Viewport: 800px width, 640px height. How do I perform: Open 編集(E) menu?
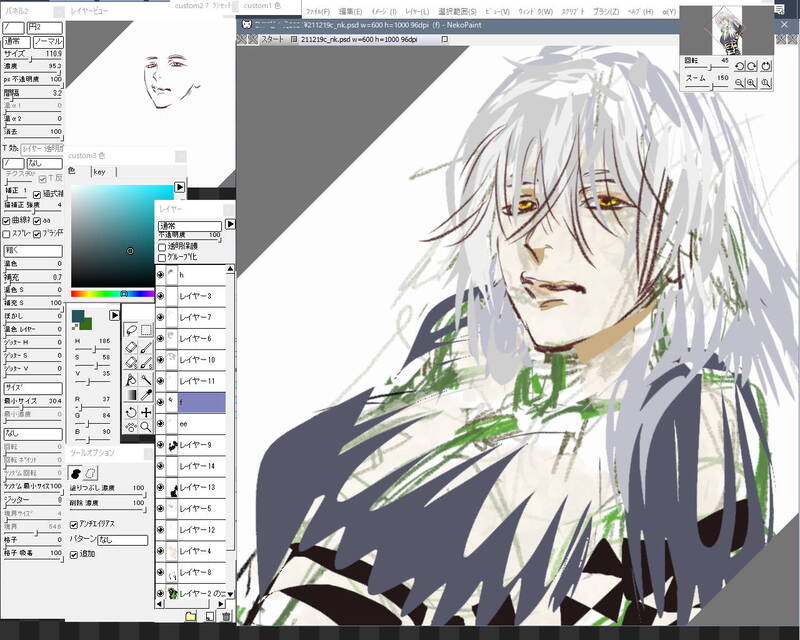[x=351, y=11]
